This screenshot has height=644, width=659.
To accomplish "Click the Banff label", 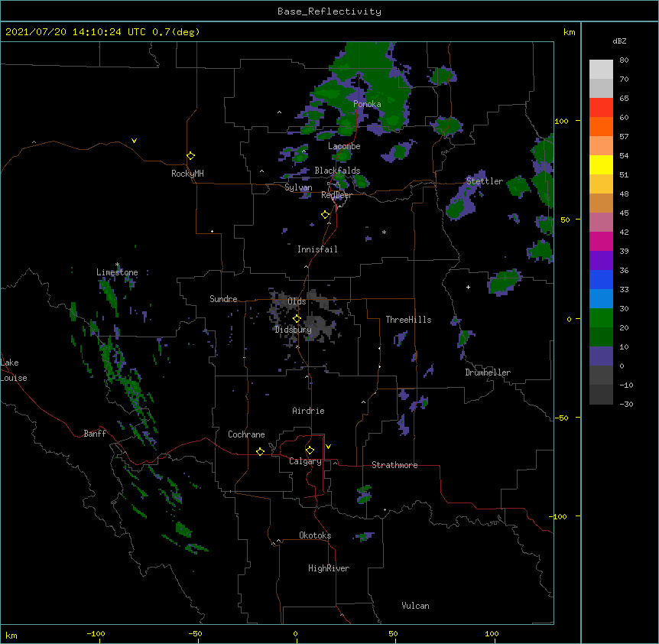I will (95, 434).
